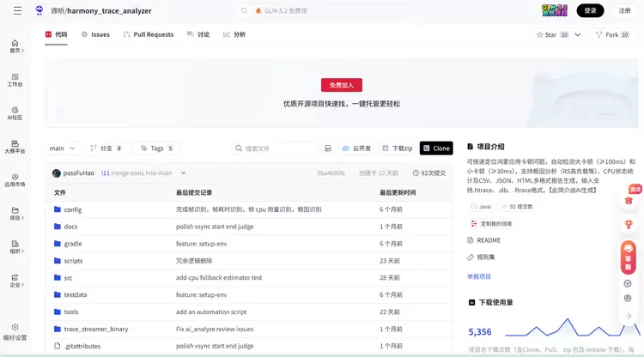The width and height of the screenshot is (644, 357).
Task: Click the red 免费加入 button
Action: (341, 85)
